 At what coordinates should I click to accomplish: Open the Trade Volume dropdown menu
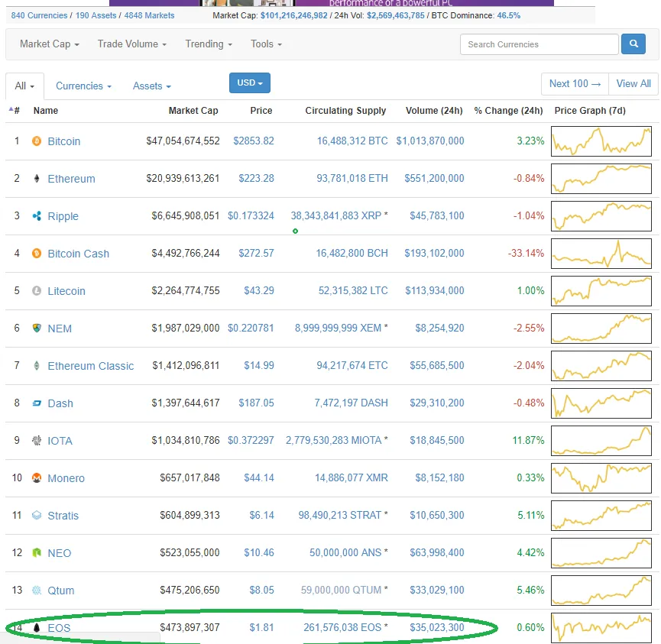click(132, 44)
